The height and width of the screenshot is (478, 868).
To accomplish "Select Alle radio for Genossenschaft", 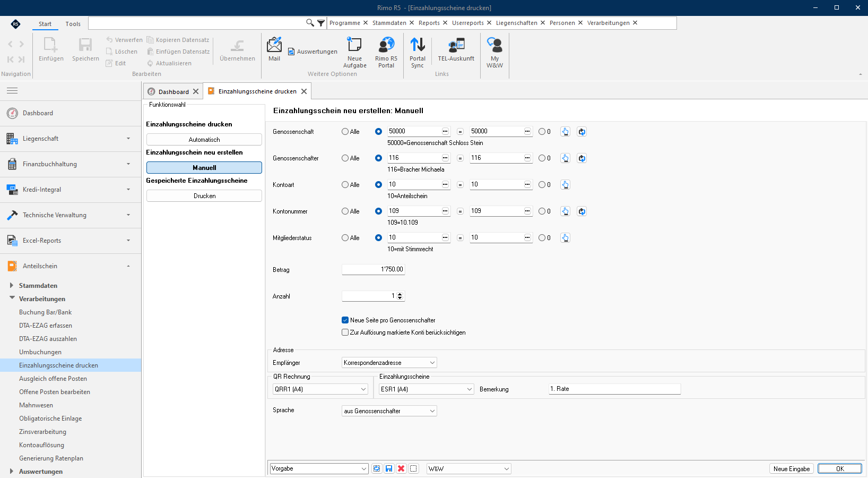I will pos(345,132).
